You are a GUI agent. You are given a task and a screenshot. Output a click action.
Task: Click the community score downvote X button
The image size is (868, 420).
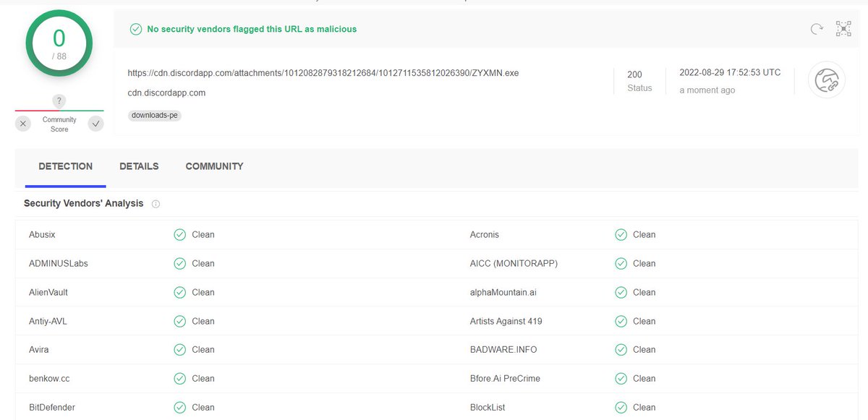click(23, 124)
